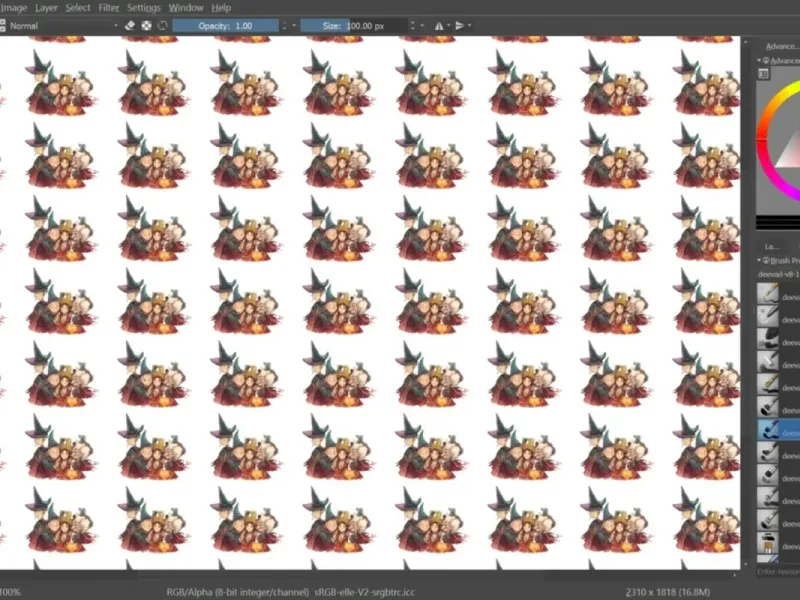800x600 pixels.
Task: Click the Enter resource search field
Action: 779,571
